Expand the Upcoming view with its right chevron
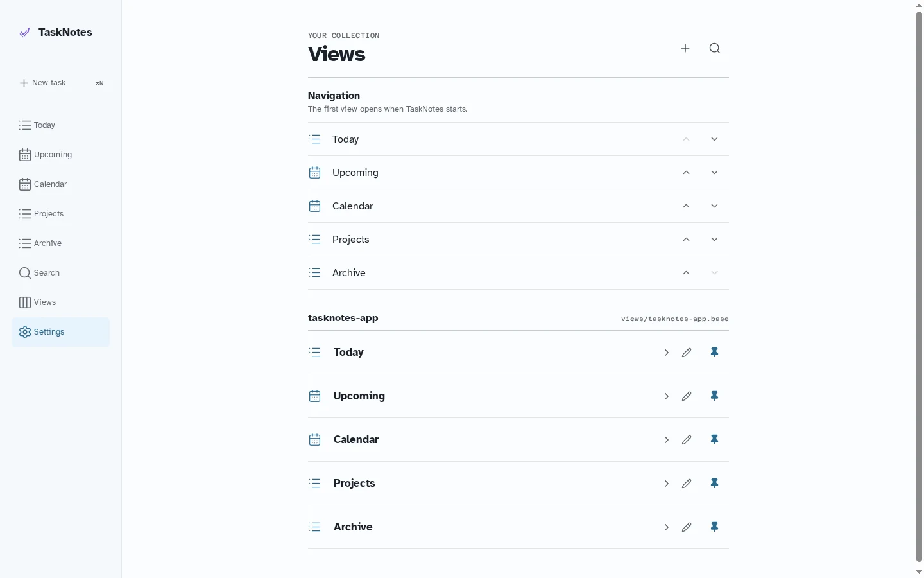Image resolution: width=924 pixels, height=578 pixels. point(667,396)
